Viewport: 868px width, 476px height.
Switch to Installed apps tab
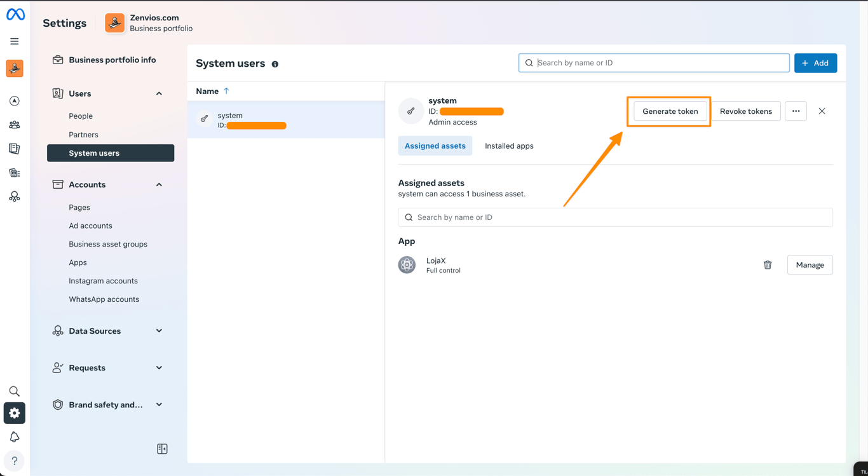click(509, 146)
